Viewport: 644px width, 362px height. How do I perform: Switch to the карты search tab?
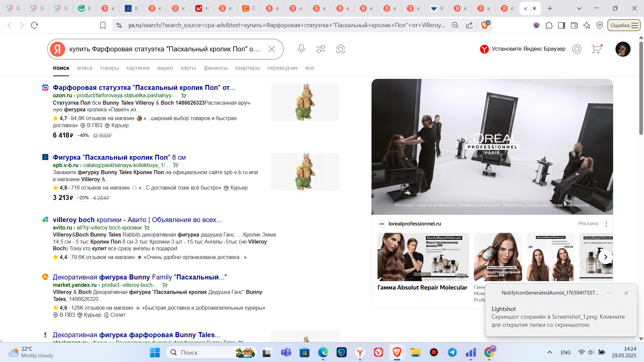coord(188,68)
